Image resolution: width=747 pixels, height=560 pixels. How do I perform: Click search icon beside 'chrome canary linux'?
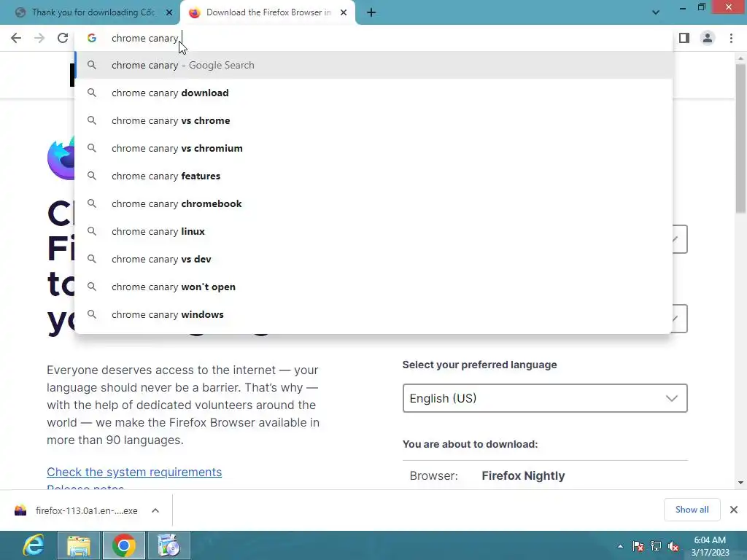coord(92,231)
